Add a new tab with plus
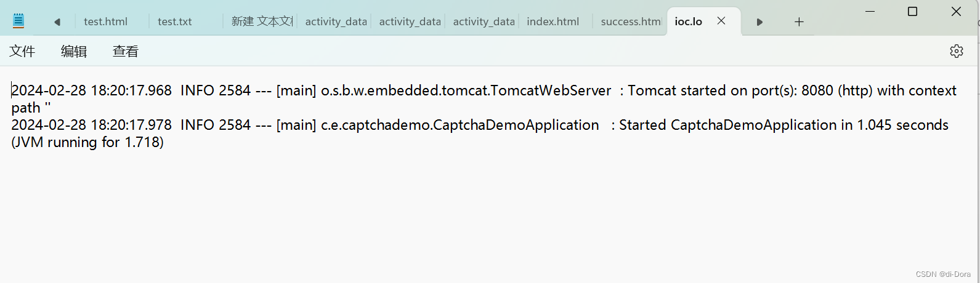Image resolution: width=980 pixels, height=283 pixels. (x=799, y=22)
